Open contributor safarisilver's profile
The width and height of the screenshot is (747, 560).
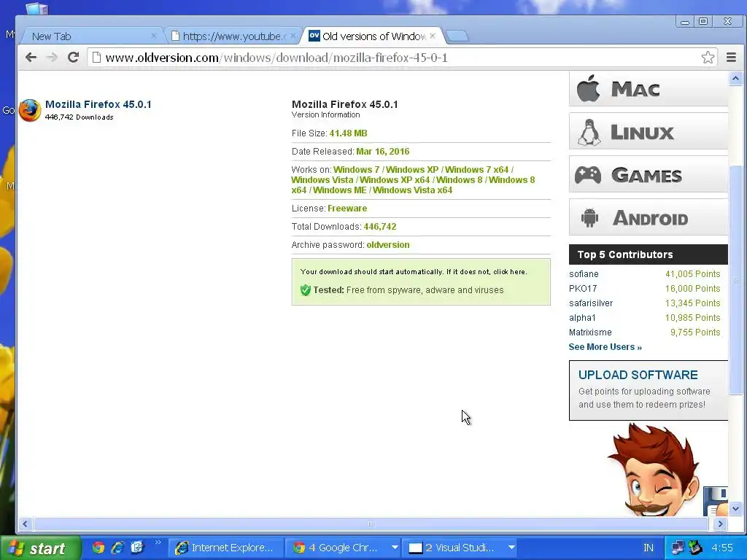591,303
